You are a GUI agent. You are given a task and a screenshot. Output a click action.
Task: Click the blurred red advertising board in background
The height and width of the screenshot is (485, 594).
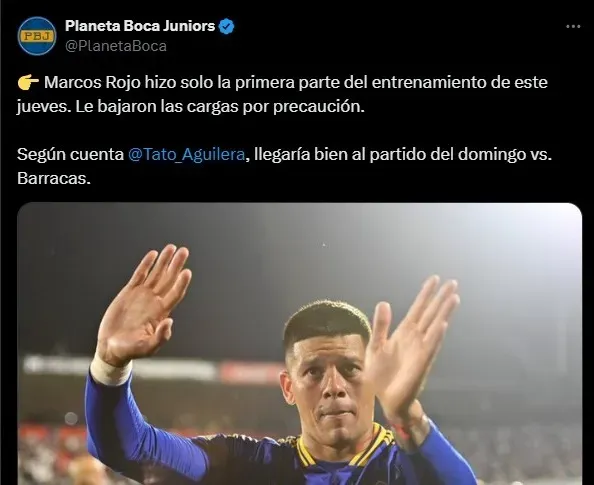tap(251, 371)
